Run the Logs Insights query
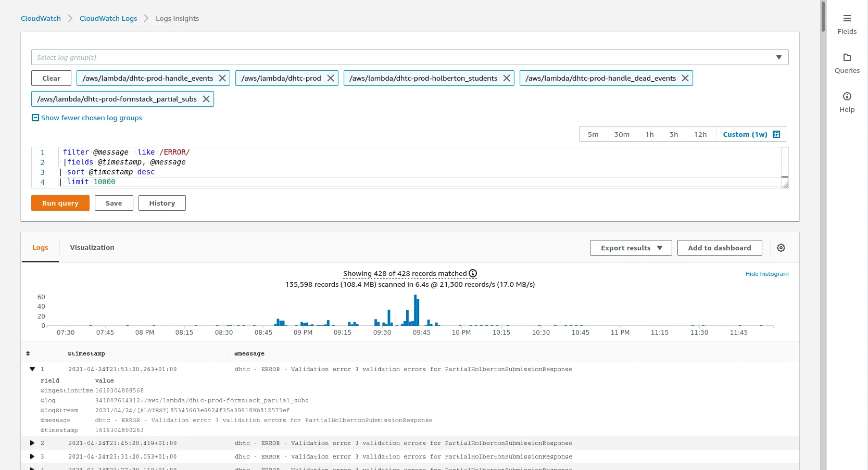The height and width of the screenshot is (470, 868). coord(60,203)
